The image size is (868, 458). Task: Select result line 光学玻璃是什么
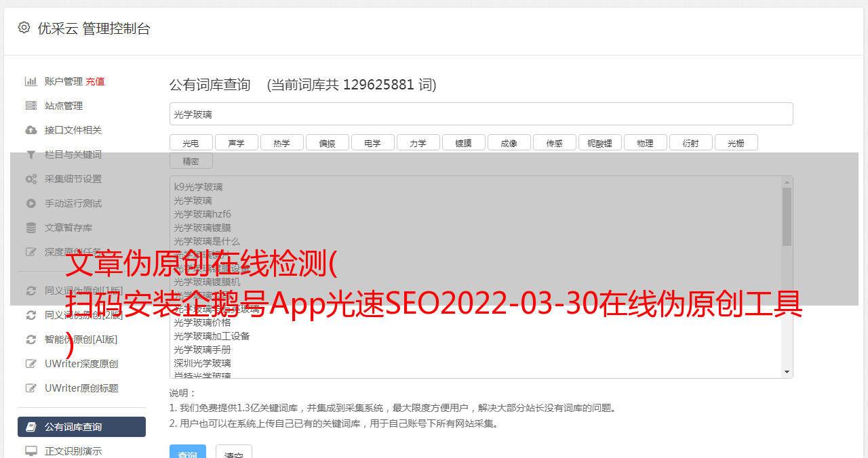click(x=207, y=241)
